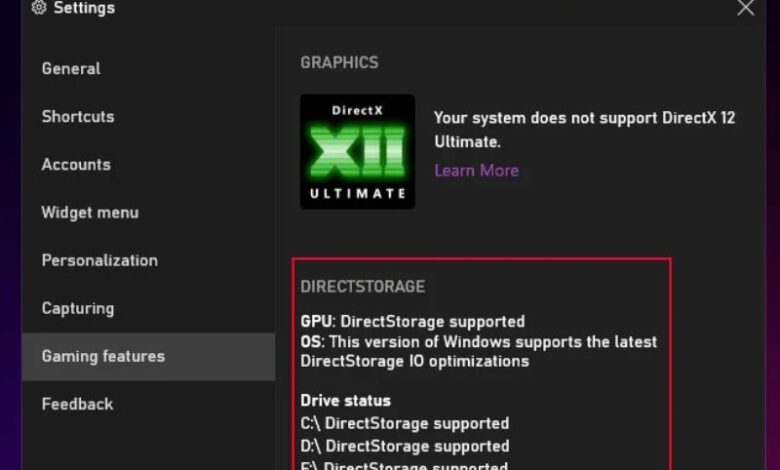The height and width of the screenshot is (470, 780).
Task: Click the DIRECTSTORAGE section heading
Action: point(363,286)
